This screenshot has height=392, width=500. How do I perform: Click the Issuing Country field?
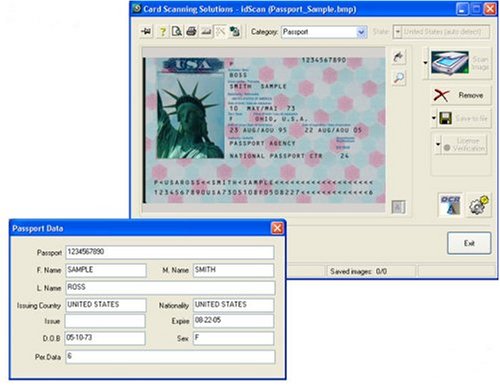pyautogui.click(x=106, y=305)
